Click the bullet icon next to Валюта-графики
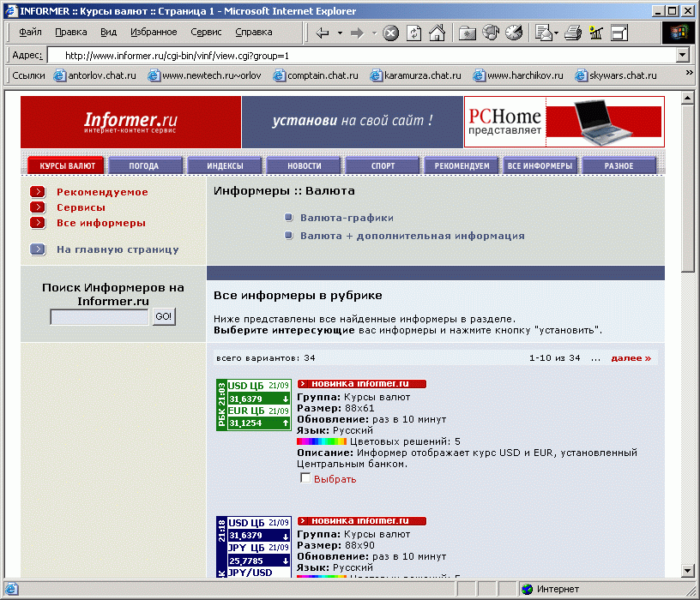The image size is (700, 600). 289,217
